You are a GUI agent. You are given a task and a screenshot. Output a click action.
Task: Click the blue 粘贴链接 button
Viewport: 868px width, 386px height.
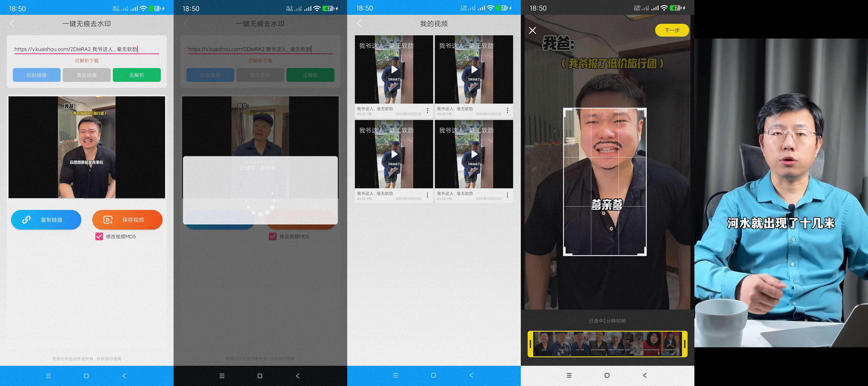37,75
